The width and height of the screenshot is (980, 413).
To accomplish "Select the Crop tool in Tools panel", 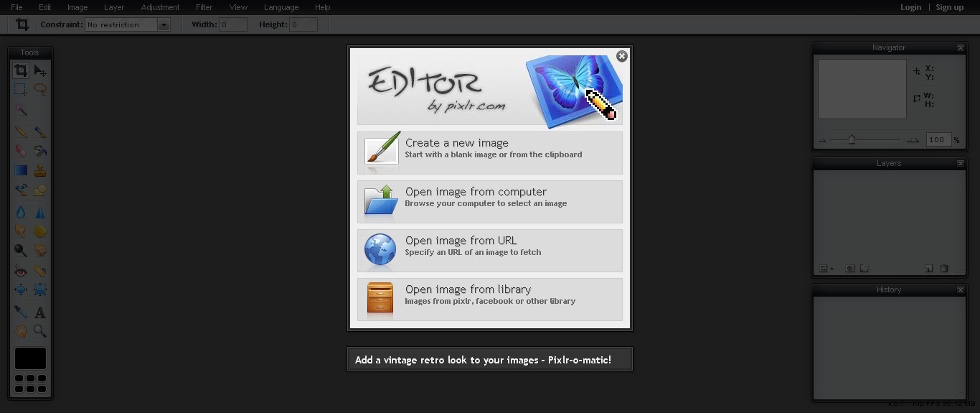I will point(21,70).
